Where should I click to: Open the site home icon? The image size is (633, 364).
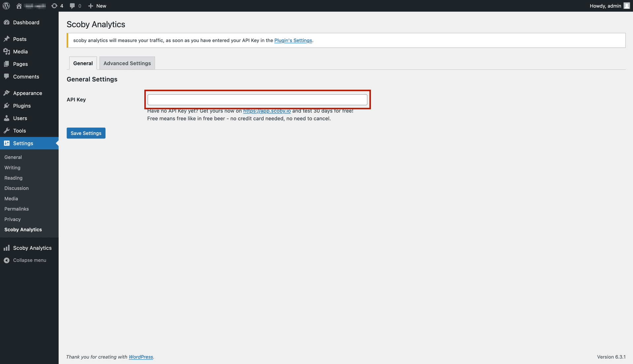pos(19,6)
